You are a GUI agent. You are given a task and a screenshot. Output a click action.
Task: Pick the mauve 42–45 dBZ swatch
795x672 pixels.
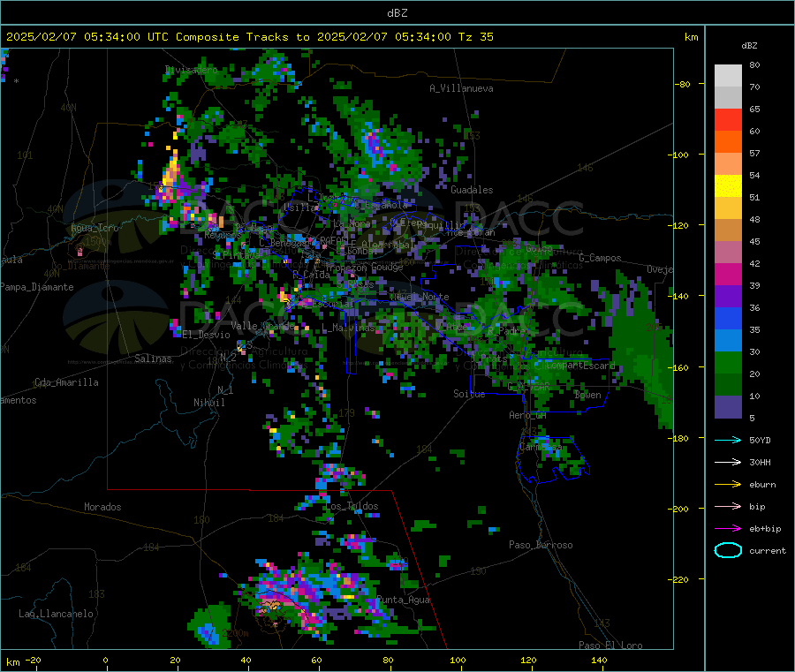click(728, 253)
